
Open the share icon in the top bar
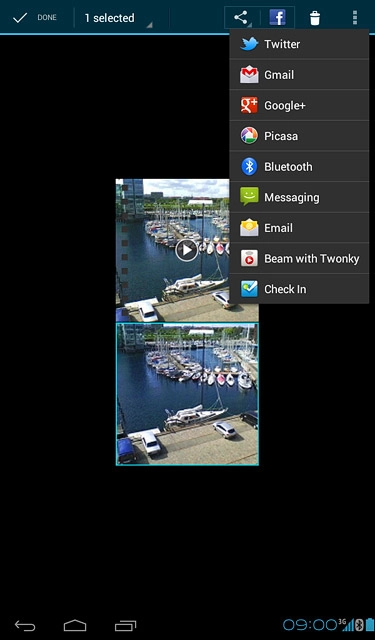(242, 18)
